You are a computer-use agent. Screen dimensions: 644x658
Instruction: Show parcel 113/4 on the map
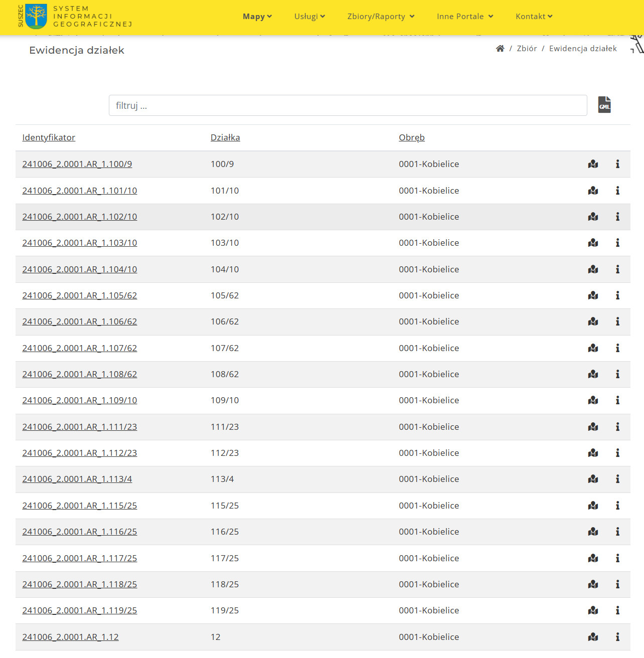click(x=593, y=479)
